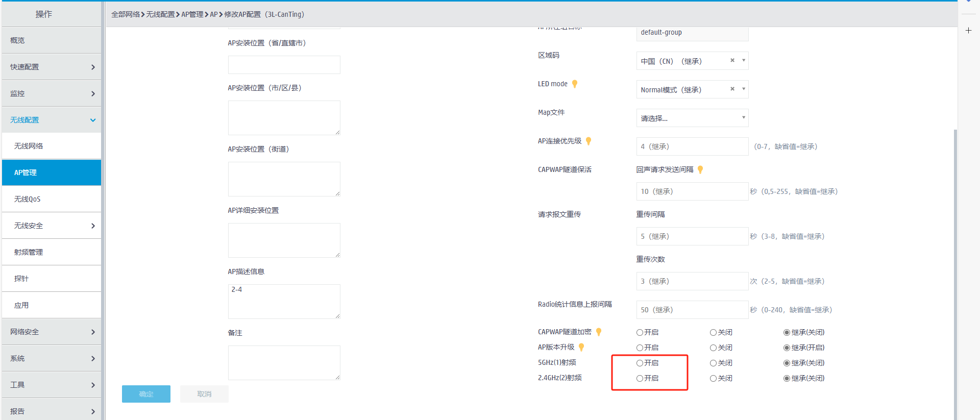The height and width of the screenshot is (420, 980).
Task: Clear the 区域码 selection with the x icon
Action: [732, 60]
